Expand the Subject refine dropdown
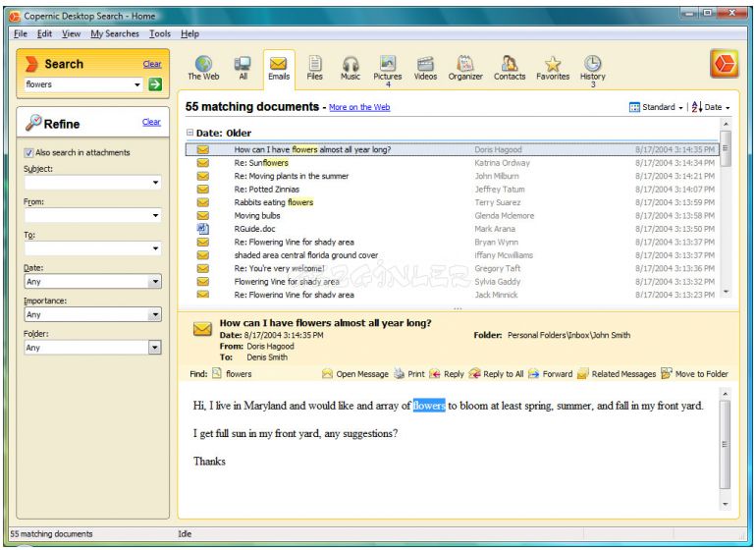 click(x=155, y=183)
